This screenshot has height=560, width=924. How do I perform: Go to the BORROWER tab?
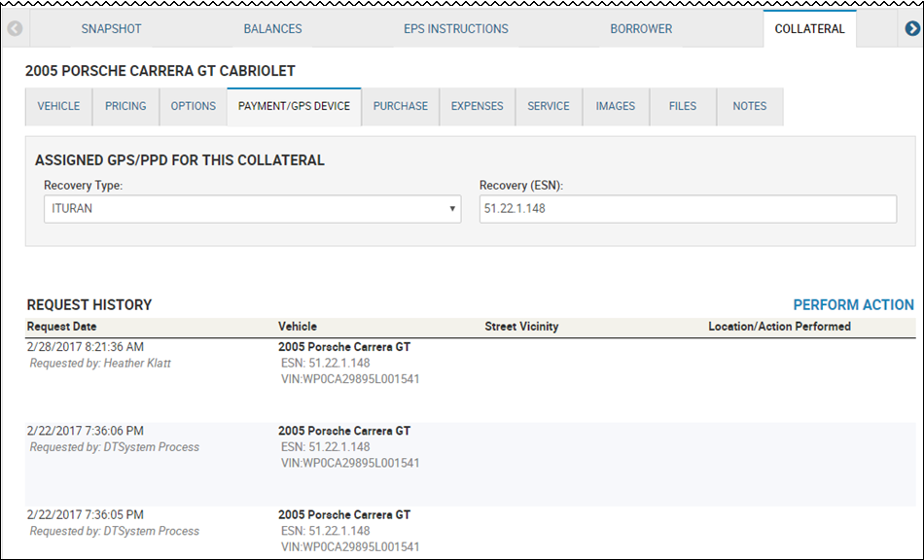click(x=641, y=29)
